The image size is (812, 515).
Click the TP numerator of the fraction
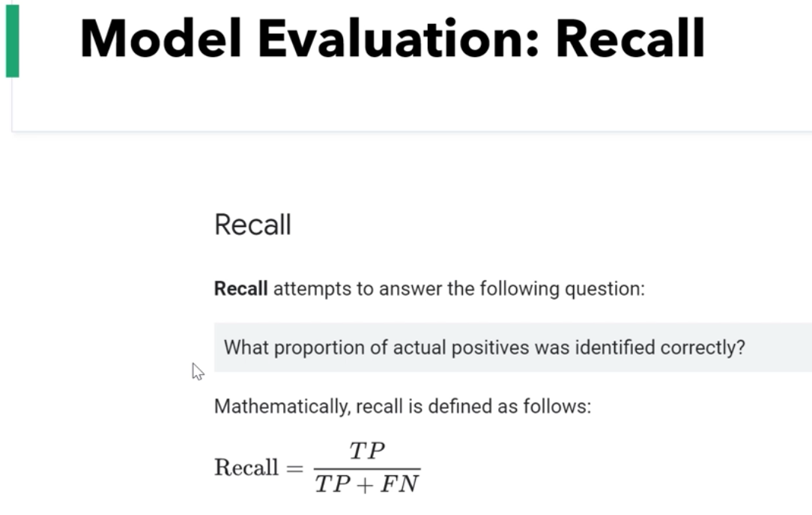(x=367, y=451)
